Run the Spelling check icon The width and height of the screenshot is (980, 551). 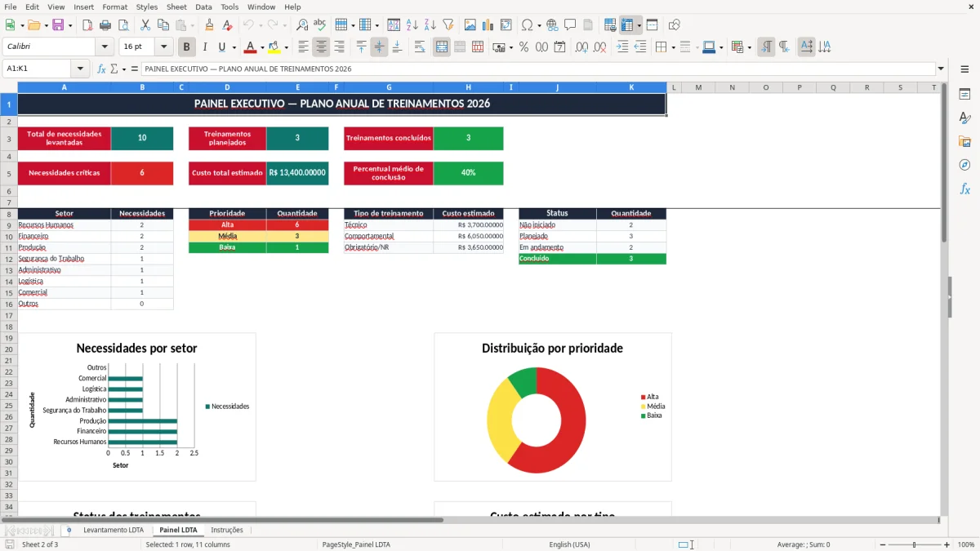click(320, 25)
